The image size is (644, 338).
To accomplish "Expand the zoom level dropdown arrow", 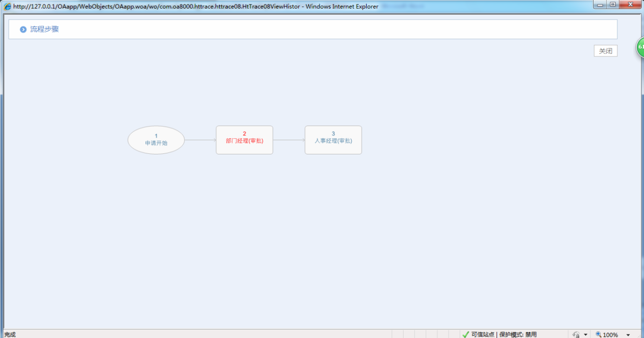I will 628,334.
